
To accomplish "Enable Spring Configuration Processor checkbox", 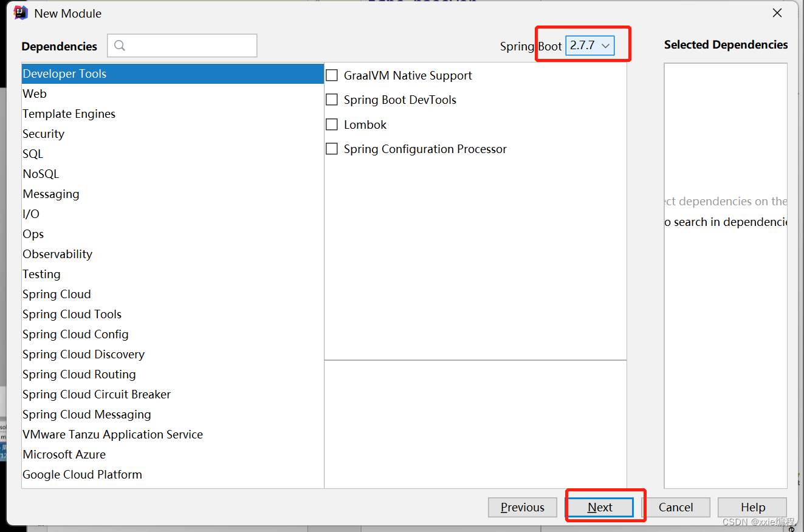I will (332, 149).
